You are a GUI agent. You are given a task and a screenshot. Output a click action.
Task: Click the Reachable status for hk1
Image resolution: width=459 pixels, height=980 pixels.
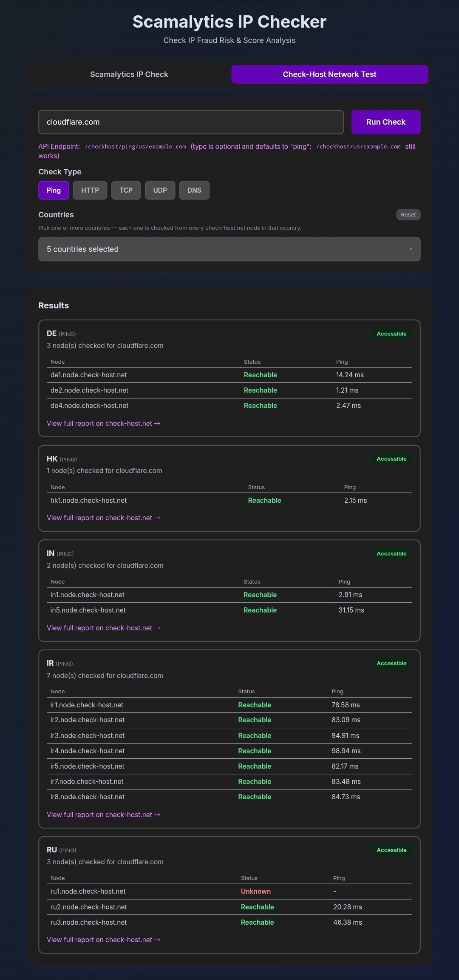(265, 501)
